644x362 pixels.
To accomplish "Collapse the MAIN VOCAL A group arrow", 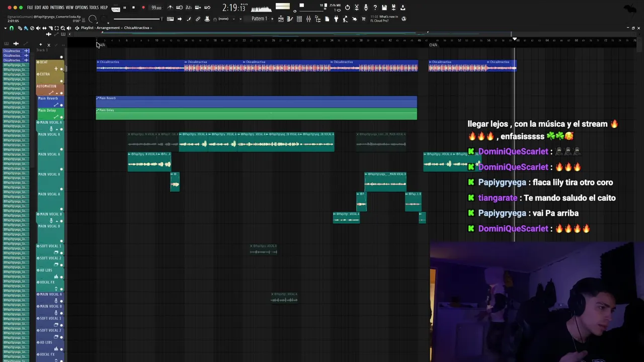I will 56,129.
